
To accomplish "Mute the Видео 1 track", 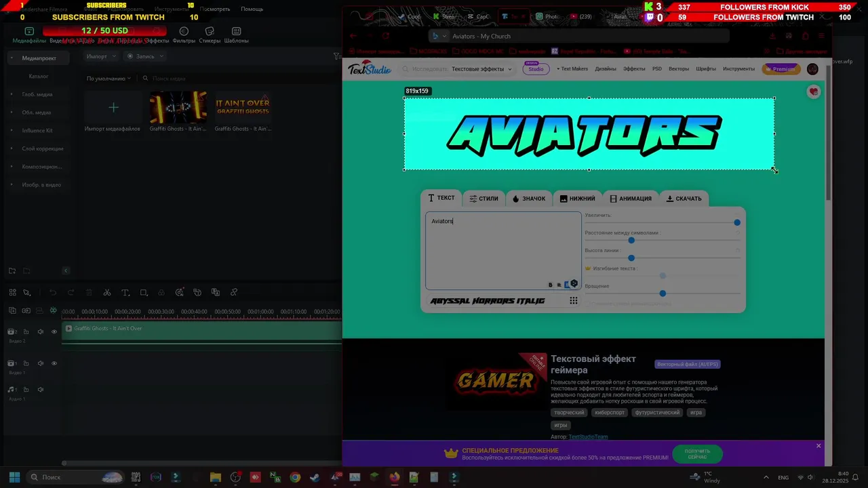I will click(40, 363).
